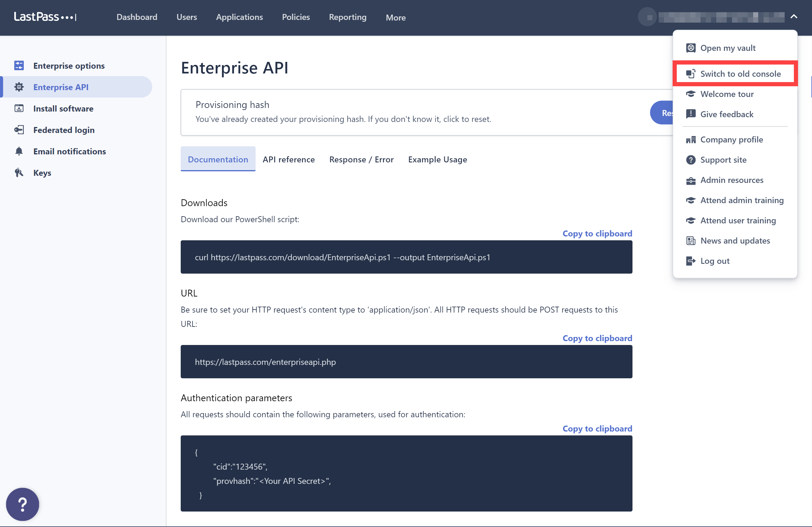This screenshot has width=812, height=527.
Task: Choose Switch to old console
Action: click(x=735, y=74)
